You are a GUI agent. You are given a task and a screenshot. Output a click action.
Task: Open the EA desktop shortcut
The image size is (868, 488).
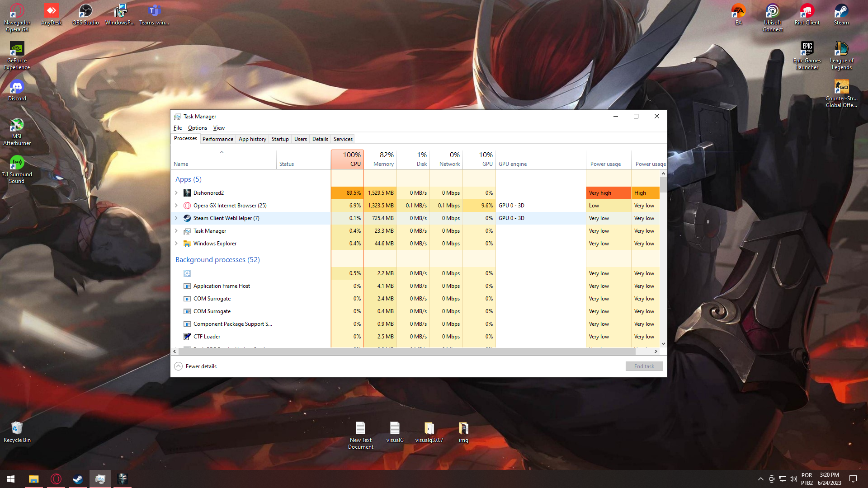click(x=738, y=15)
